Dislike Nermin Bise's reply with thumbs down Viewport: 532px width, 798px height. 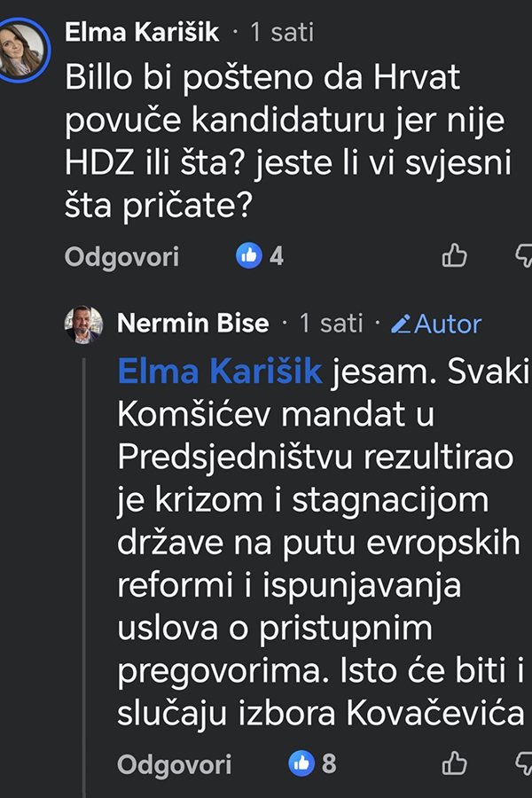pos(523,763)
